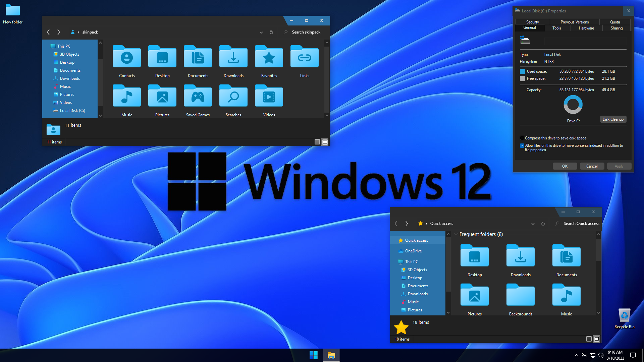Expand address history dropdown in Quick access window
Image resolution: width=644 pixels, height=362 pixels.
[533, 224]
